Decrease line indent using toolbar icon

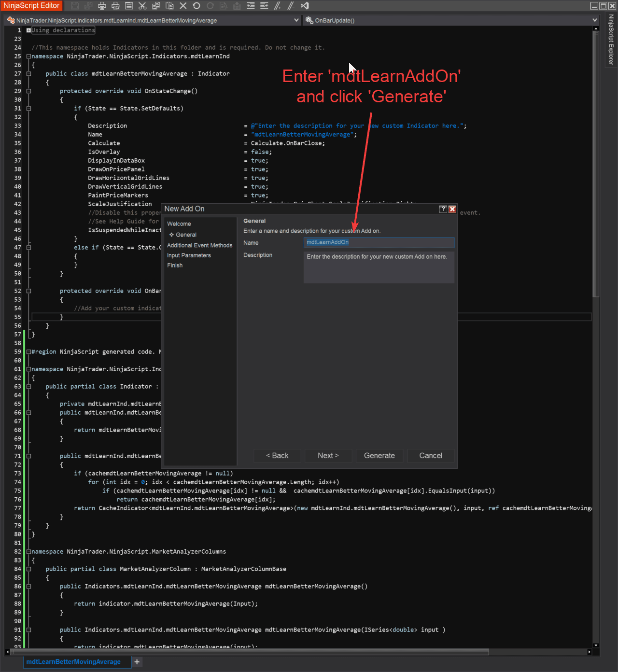251,6
